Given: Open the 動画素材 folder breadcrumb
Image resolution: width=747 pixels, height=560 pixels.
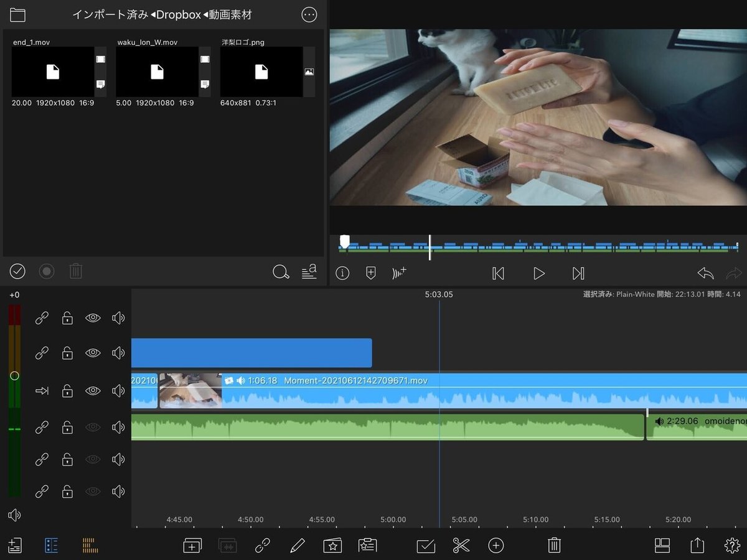Looking at the screenshot, I should point(230,15).
